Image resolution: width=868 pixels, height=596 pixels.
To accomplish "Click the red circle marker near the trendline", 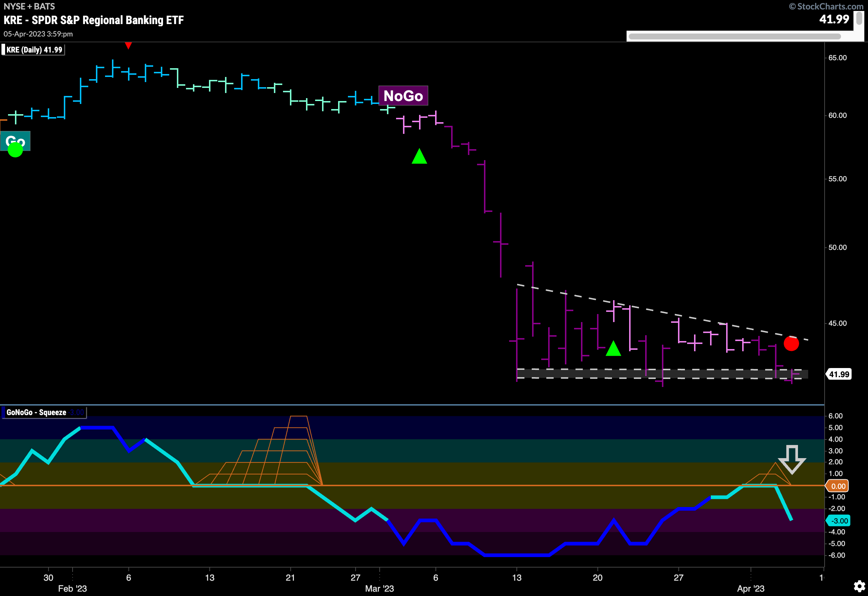I will click(791, 343).
